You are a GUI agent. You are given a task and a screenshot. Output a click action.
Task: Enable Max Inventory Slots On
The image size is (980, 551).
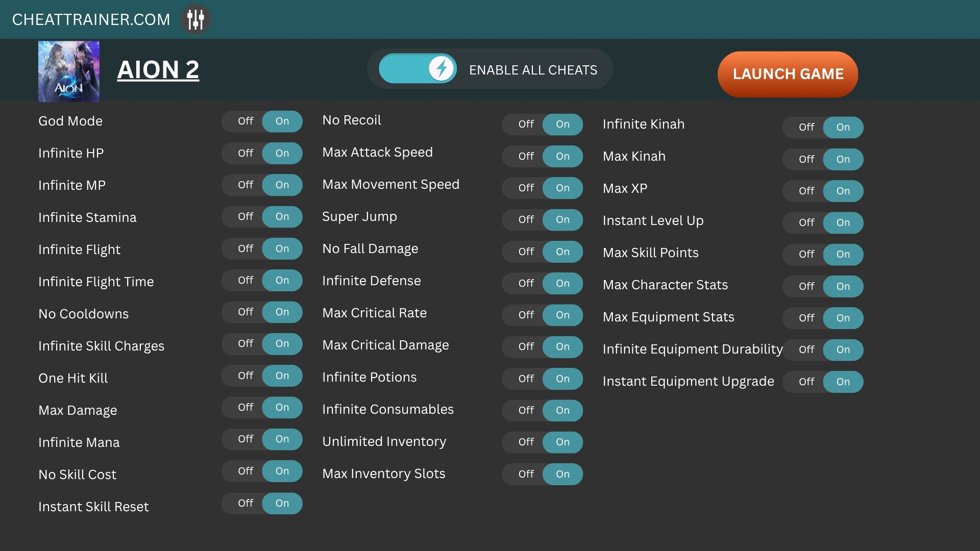coord(563,474)
